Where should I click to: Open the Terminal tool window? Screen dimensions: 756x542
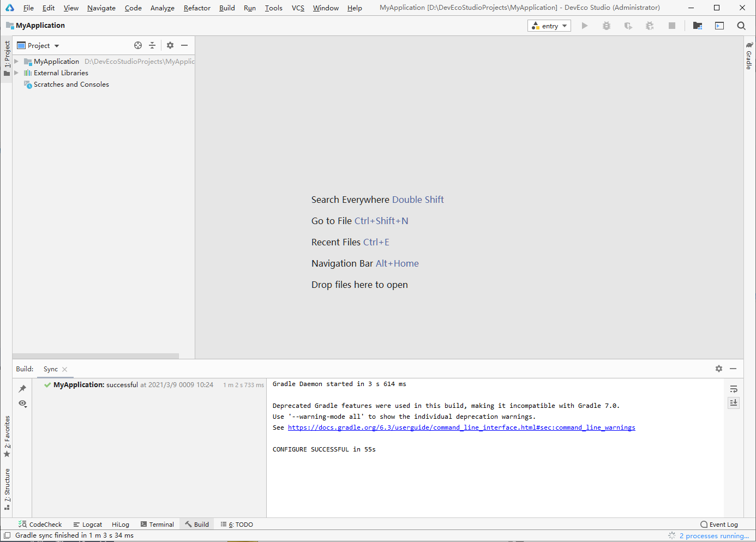coord(157,525)
